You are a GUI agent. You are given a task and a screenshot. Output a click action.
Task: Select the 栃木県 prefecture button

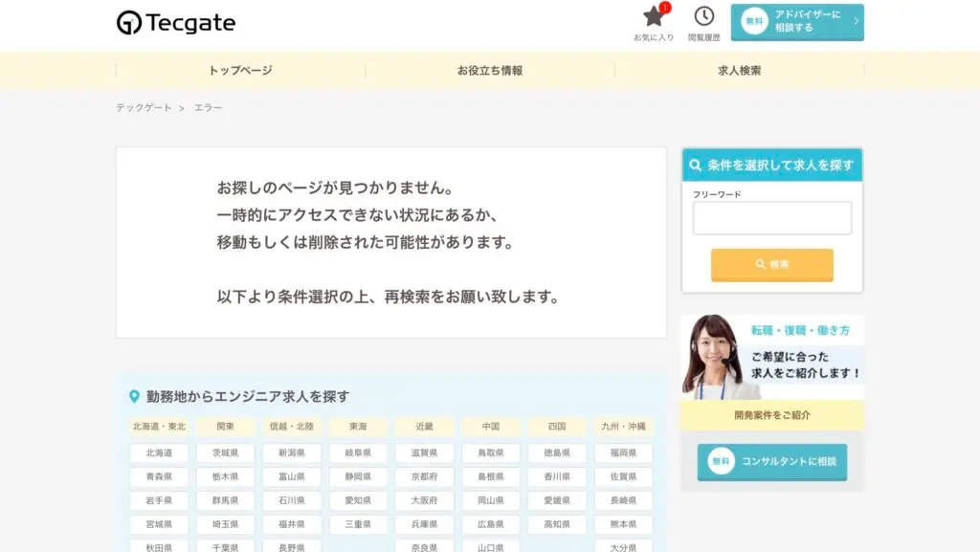(x=225, y=476)
